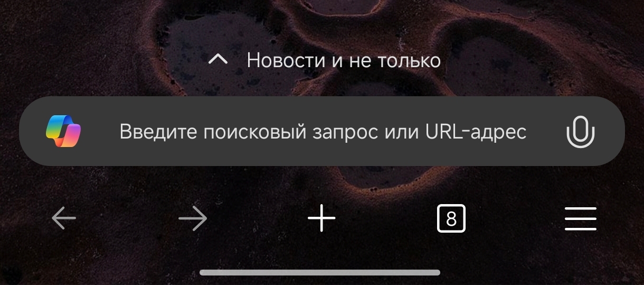
Task: Show open tabs via the 8 counter
Action: point(451,218)
